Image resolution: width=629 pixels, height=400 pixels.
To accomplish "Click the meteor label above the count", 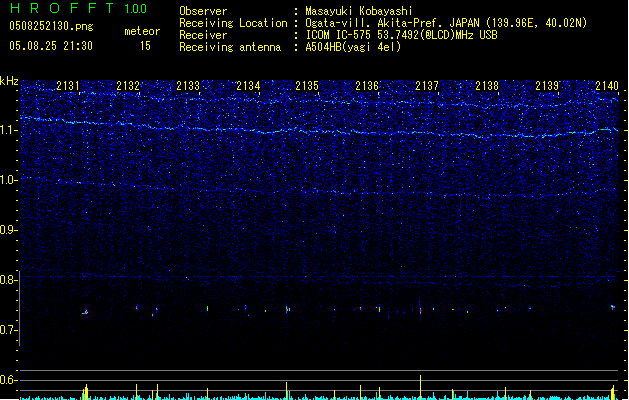I will coord(142,31).
